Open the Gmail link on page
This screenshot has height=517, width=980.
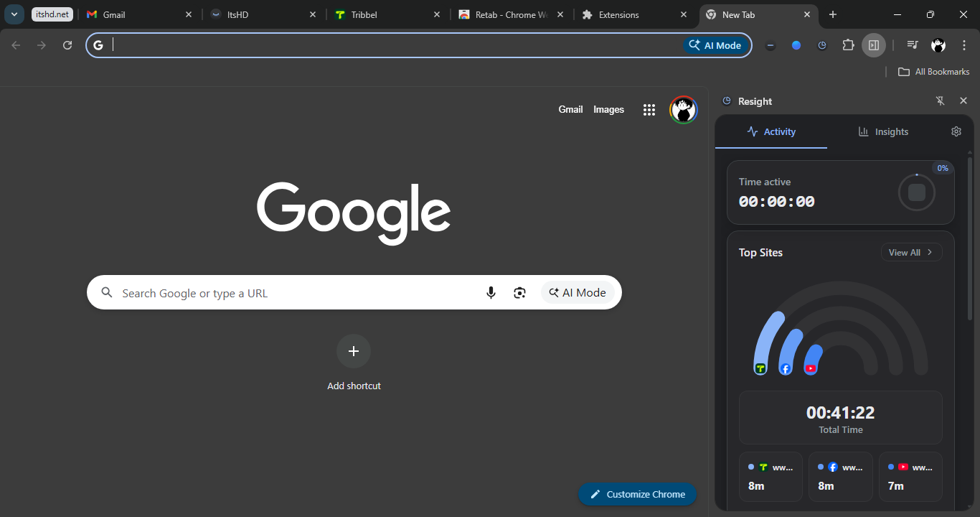(570, 110)
